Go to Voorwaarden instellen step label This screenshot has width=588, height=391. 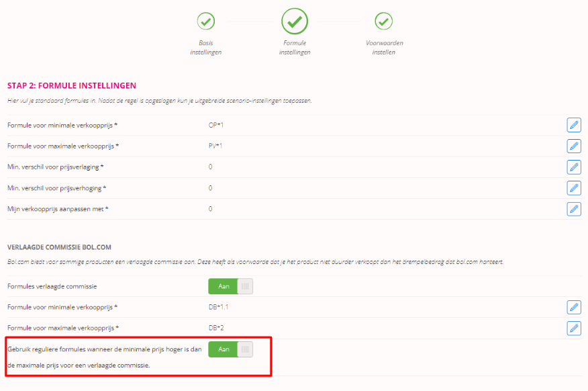pyautogui.click(x=384, y=48)
